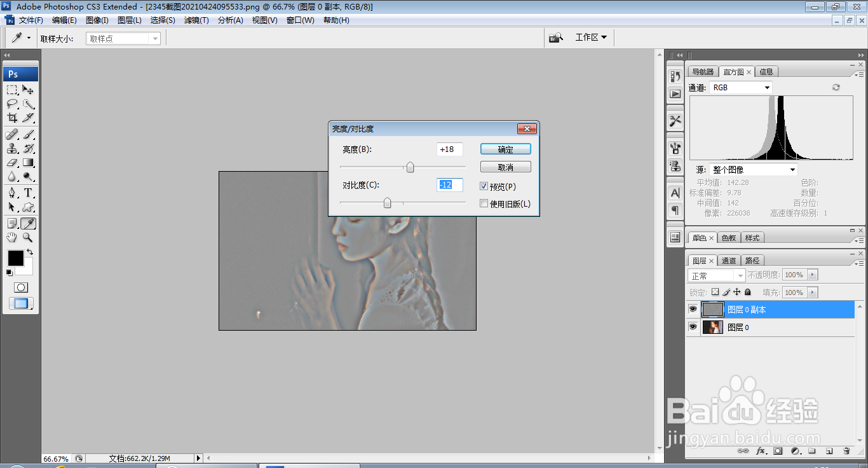
Task: Select the Path Selection tool
Action: pos(12,207)
